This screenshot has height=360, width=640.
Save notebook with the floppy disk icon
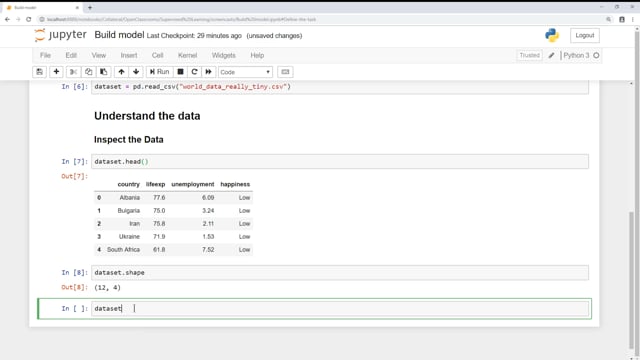[40, 72]
